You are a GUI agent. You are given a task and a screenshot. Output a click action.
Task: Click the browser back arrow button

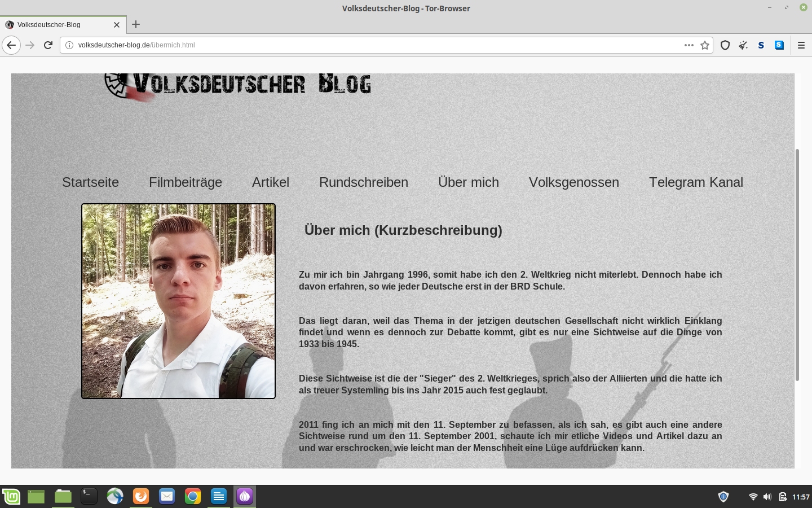(x=11, y=45)
